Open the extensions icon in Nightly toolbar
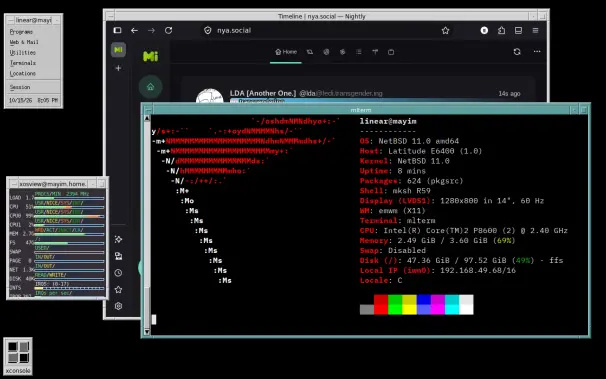The height and width of the screenshot is (379, 606). tap(501, 30)
